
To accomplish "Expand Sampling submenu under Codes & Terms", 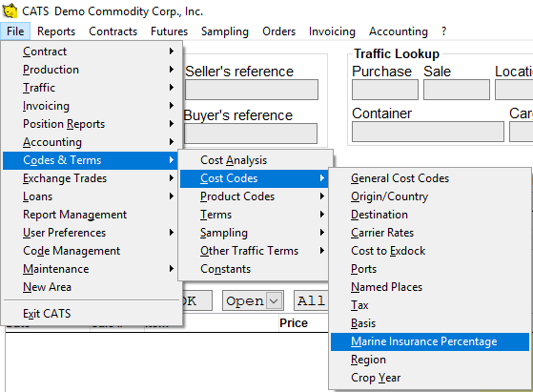I will (x=255, y=233).
